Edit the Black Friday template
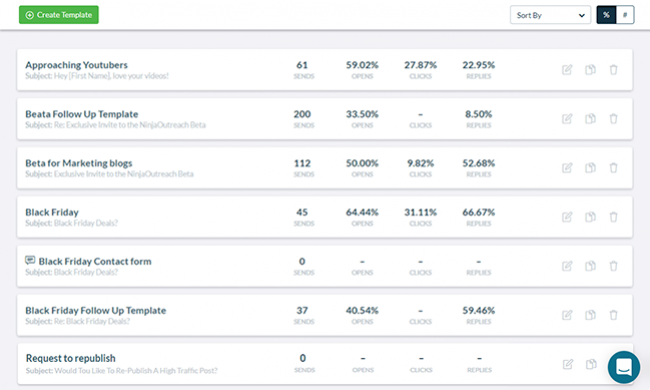Screen dimensions: 650x390 (567, 217)
